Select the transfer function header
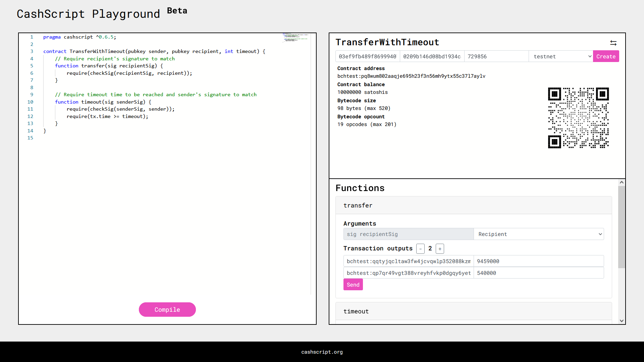644x362 pixels. [474, 205]
